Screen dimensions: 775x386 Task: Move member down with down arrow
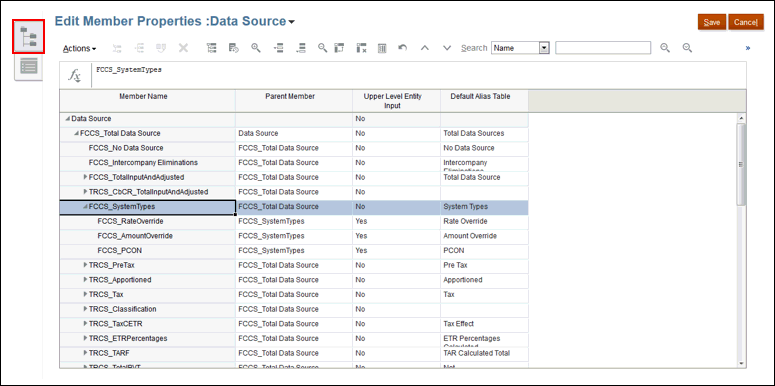[x=447, y=48]
